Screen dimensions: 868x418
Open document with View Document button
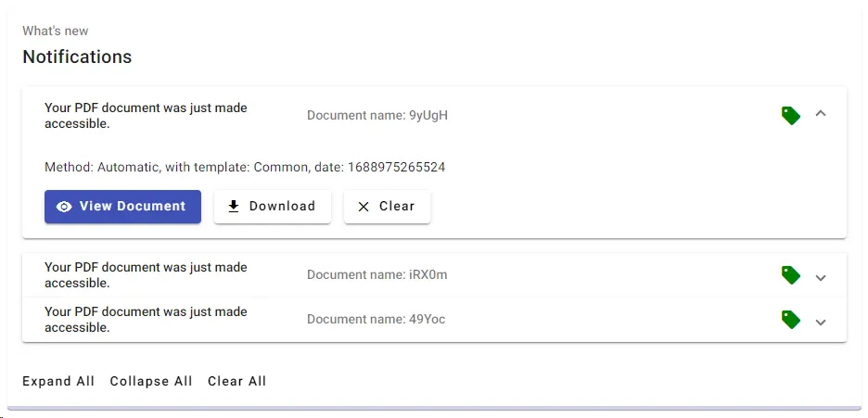[123, 207]
